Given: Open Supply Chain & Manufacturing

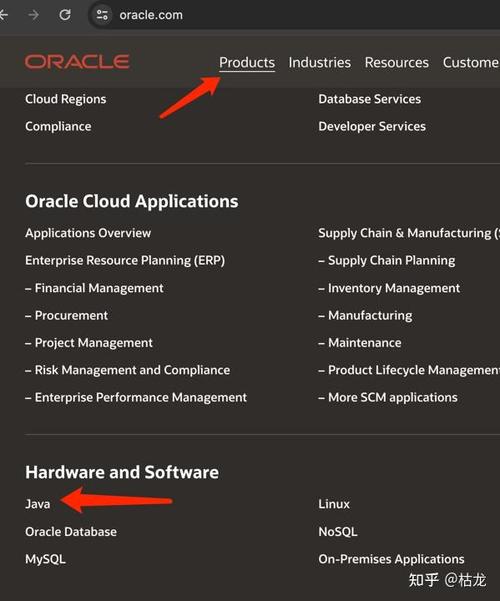Looking at the screenshot, I should click(x=409, y=233).
